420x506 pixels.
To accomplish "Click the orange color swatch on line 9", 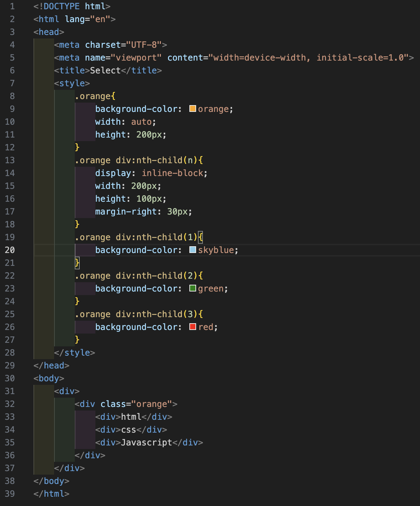I will pos(193,109).
